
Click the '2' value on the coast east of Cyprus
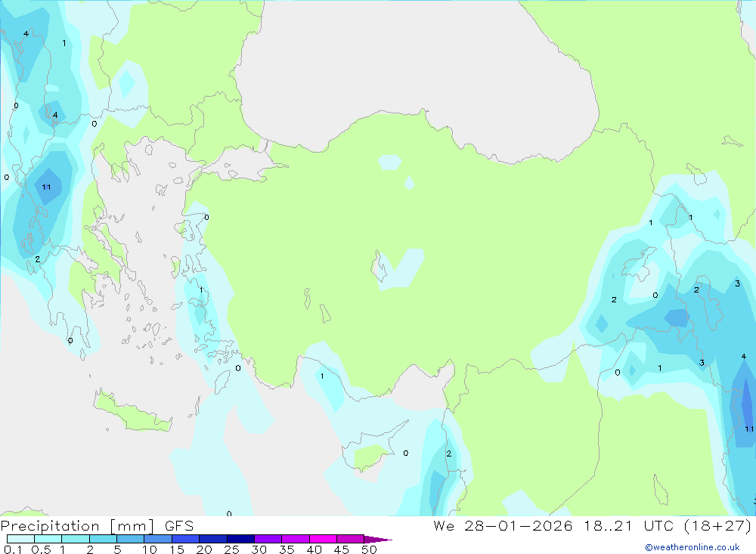449,453
